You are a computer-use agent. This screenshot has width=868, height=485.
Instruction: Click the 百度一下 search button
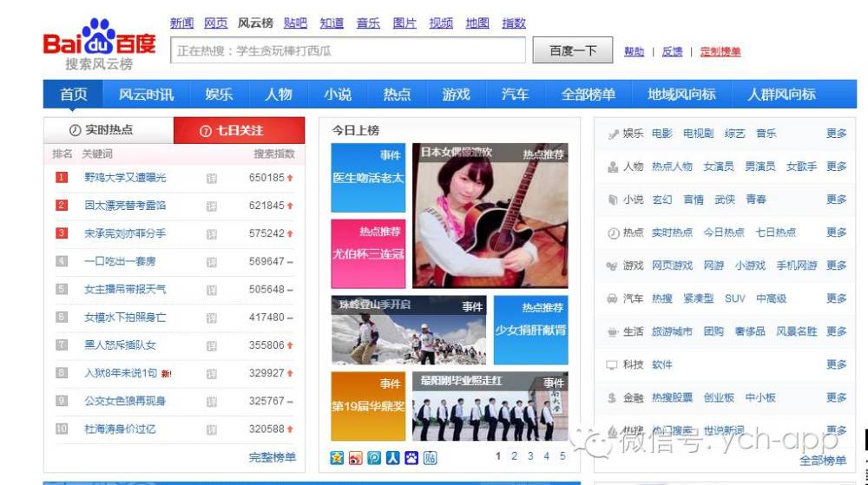(572, 50)
